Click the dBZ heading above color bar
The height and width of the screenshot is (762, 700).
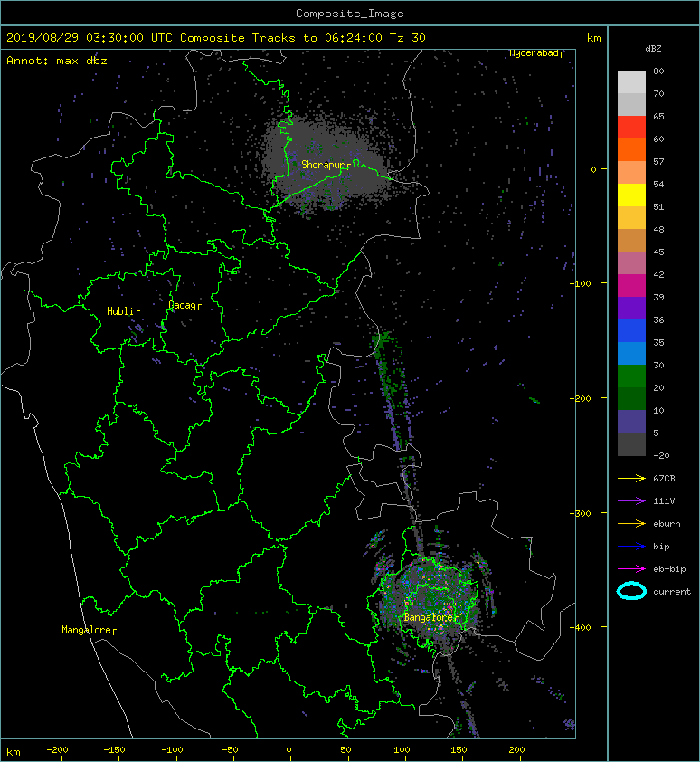[653, 49]
